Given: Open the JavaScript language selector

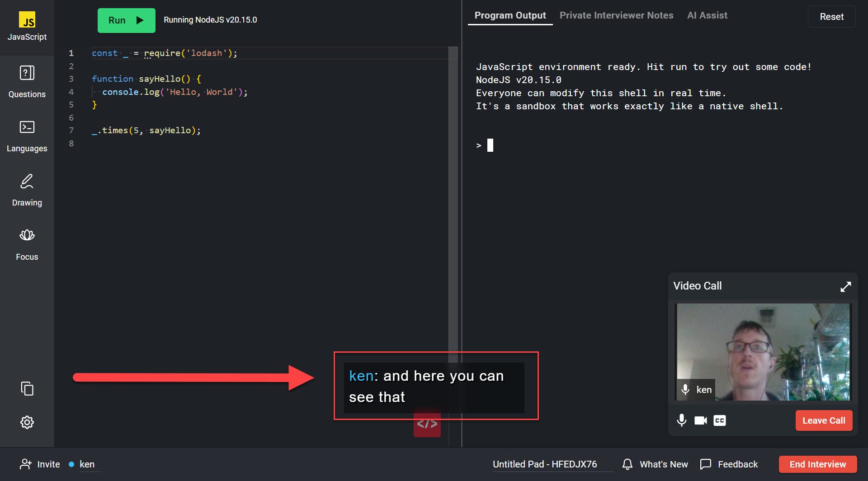Looking at the screenshot, I should 27,27.
